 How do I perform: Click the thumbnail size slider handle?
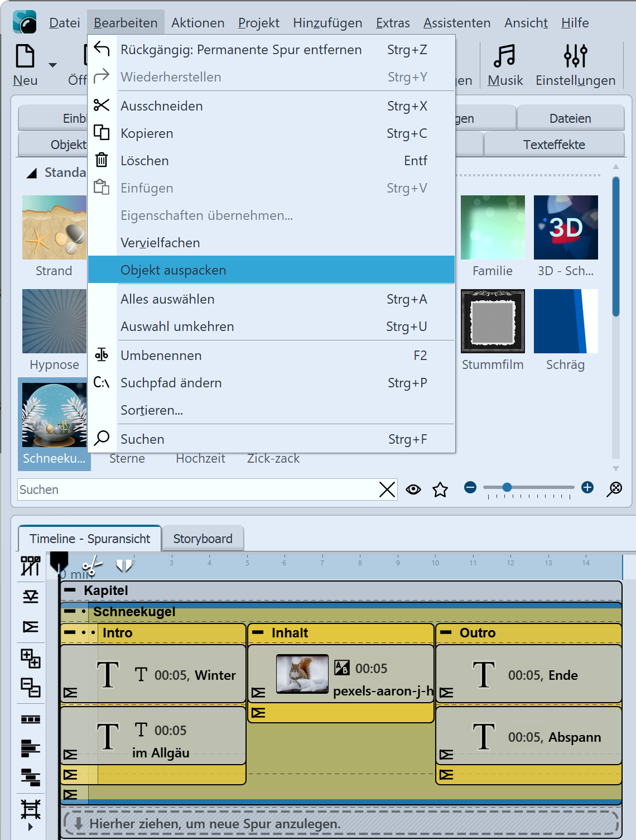click(x=507, y=487)
